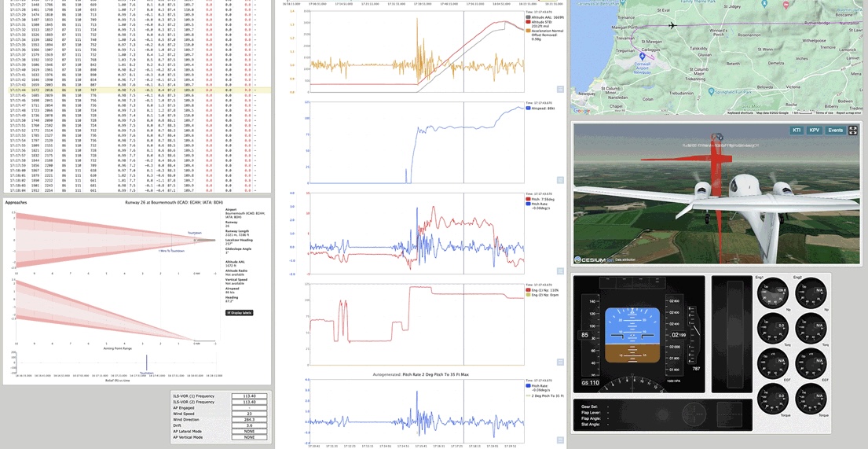This screenshot has height=449, width=868.
Task: Open the engine Np chart menu icon
Action: tap(560, 362)
